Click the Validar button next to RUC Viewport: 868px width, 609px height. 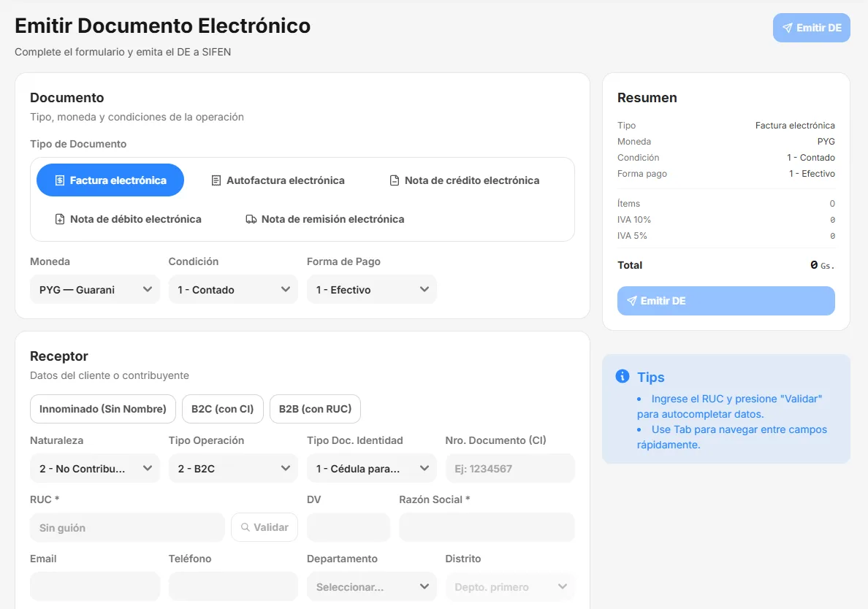(264, 527)
